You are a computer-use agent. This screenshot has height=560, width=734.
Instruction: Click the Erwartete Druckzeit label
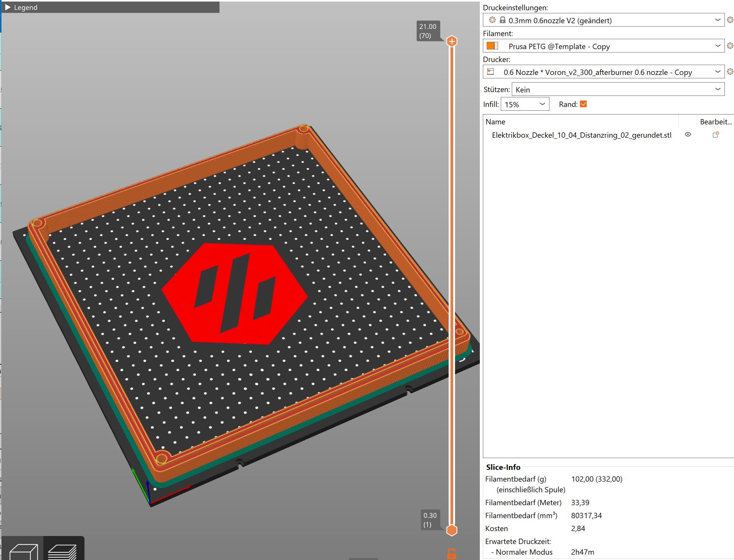pyautogui.click(x=518, y=541)
